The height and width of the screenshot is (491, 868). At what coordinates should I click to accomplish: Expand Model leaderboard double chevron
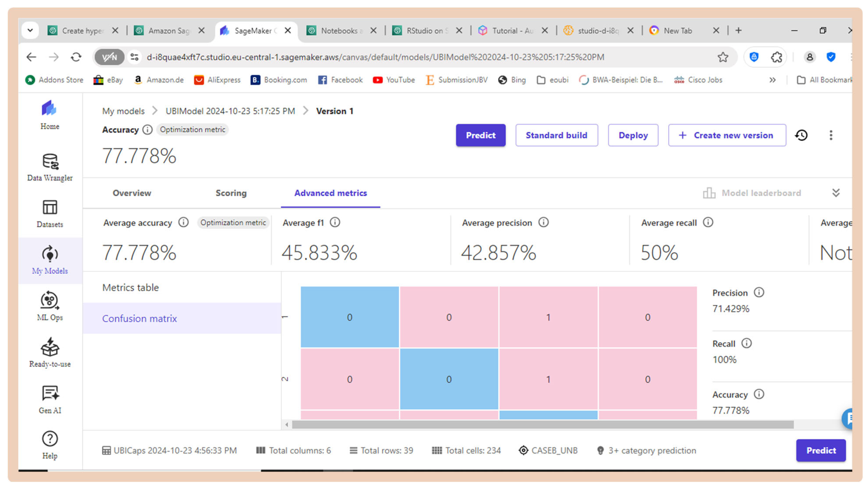(836, 193)
